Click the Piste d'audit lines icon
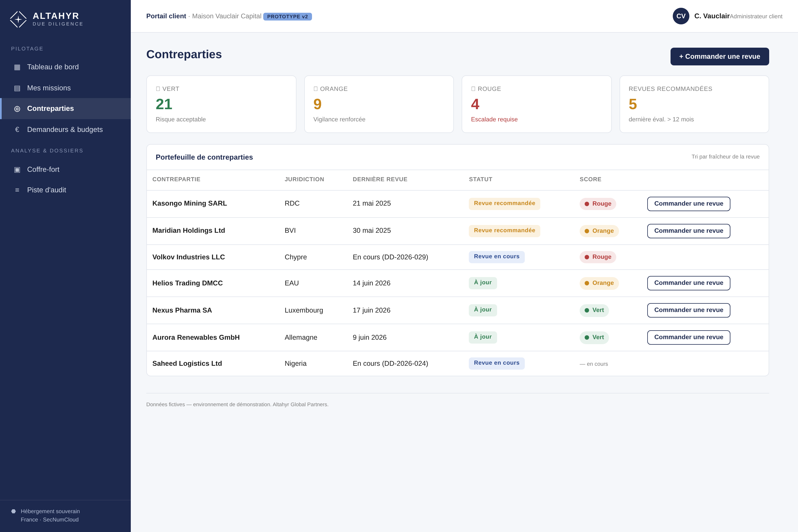The height and width of the screenshot is (532, 798). (x=17, y=190)
